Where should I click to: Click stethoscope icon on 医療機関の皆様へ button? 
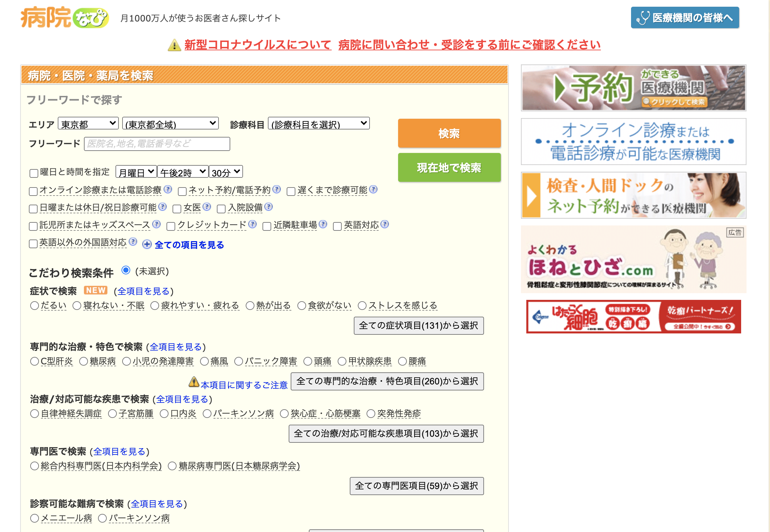(x=642, y=17)
